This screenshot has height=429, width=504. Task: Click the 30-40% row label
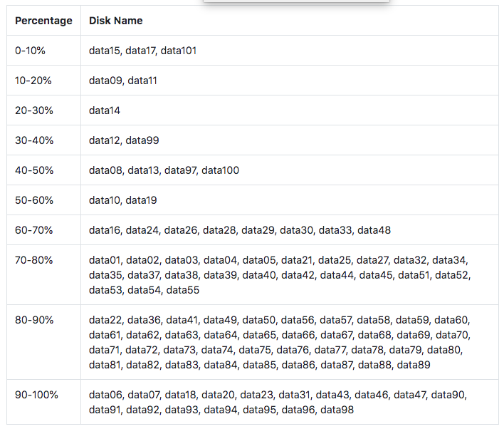34,140
